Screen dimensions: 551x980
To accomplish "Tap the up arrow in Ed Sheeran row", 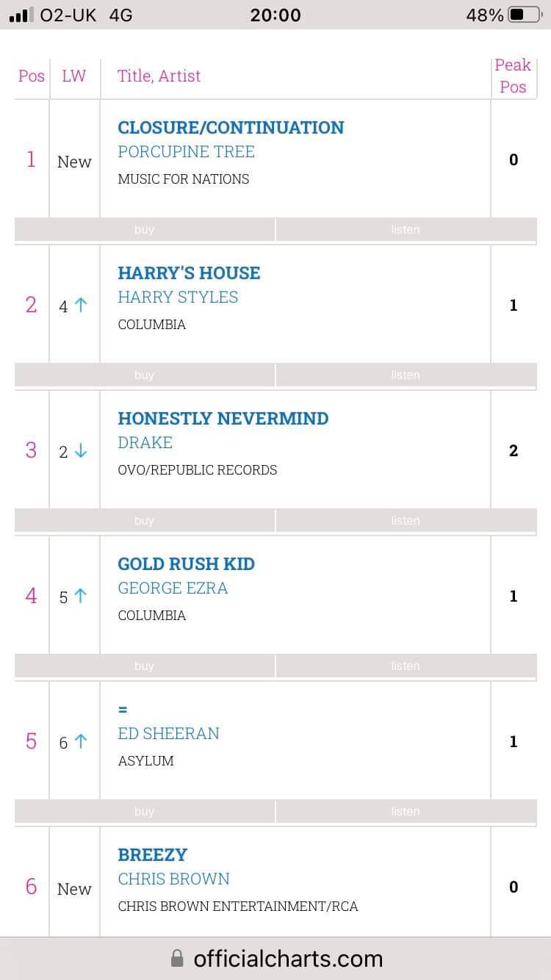I will click(81, 743).
